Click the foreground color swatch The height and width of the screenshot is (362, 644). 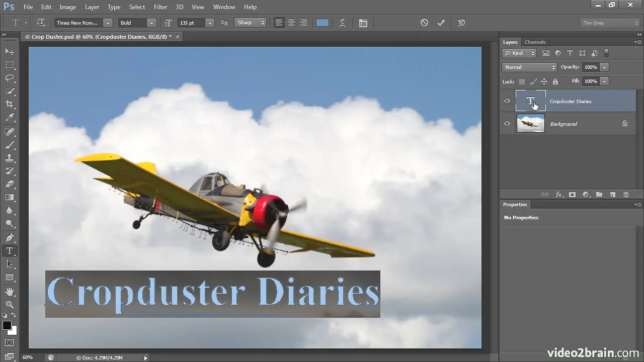tap(7, 325)
